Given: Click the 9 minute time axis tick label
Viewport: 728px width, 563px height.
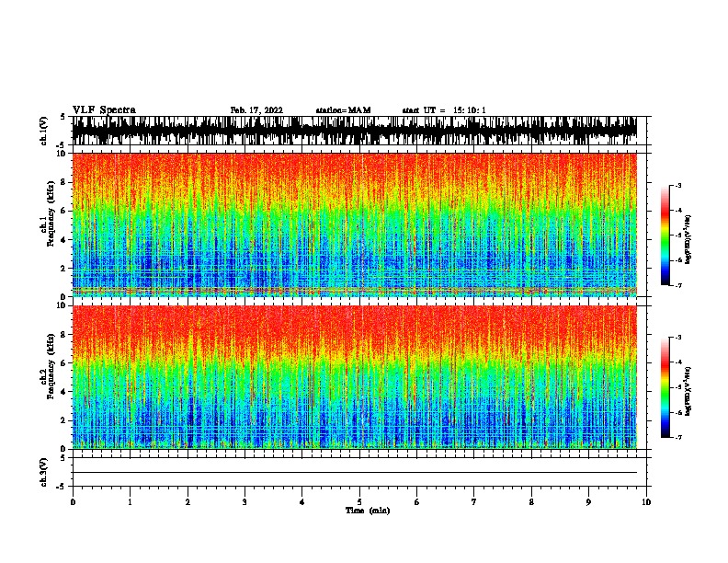Looking at the screenshot, I should pos(588,502).
